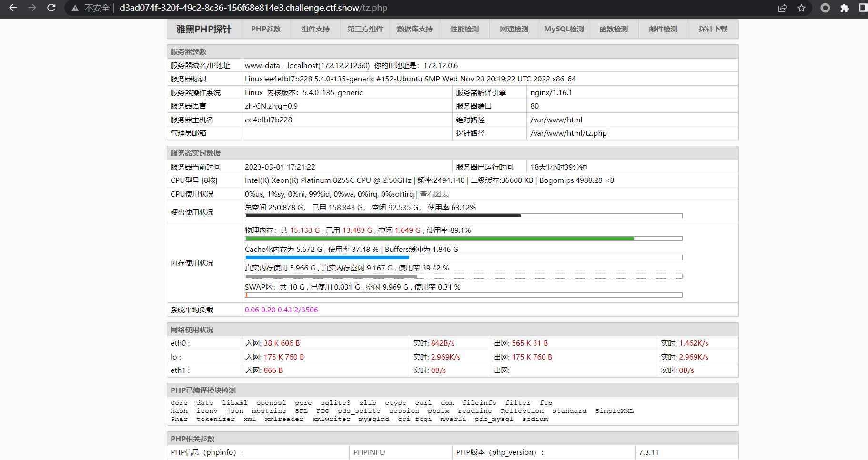
Task: Click the '/var/www/html/tz.php' path value
Action: coord(568,133)
